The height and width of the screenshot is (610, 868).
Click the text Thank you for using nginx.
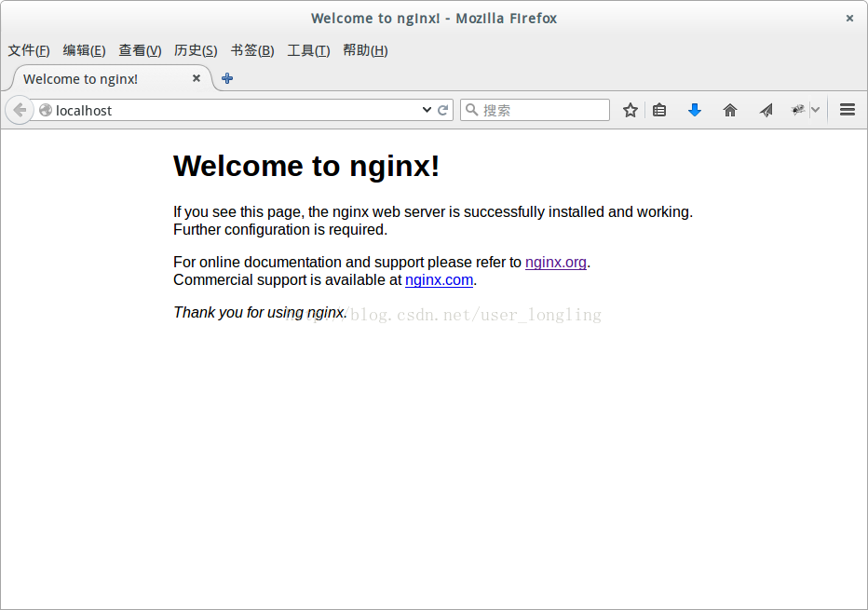[260, 312]
